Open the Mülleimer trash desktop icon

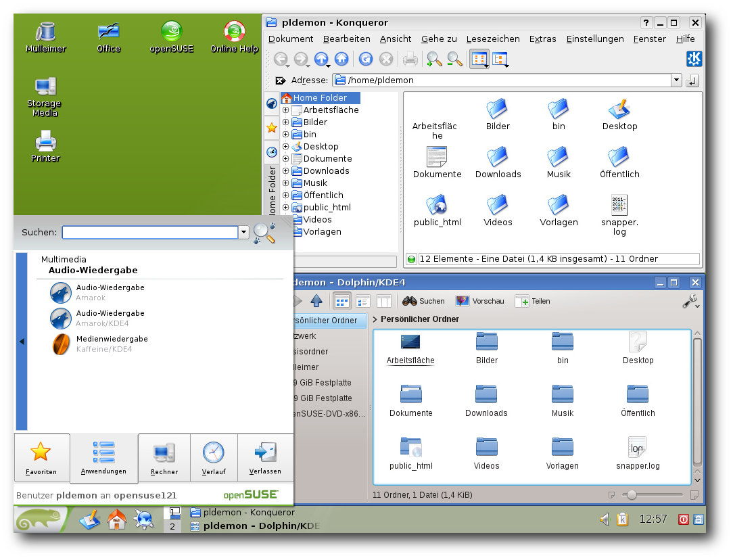tap(45, 37)
